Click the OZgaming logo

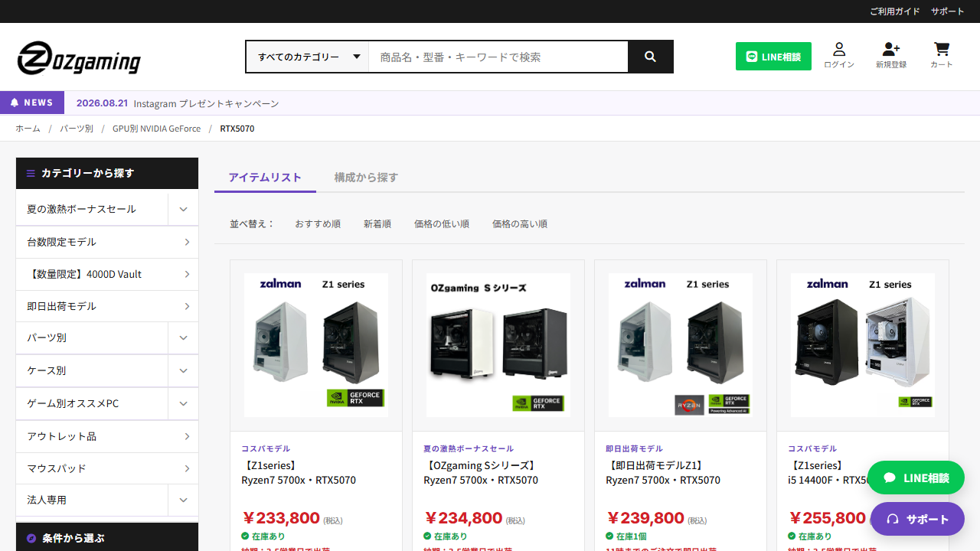click(79, 58)
